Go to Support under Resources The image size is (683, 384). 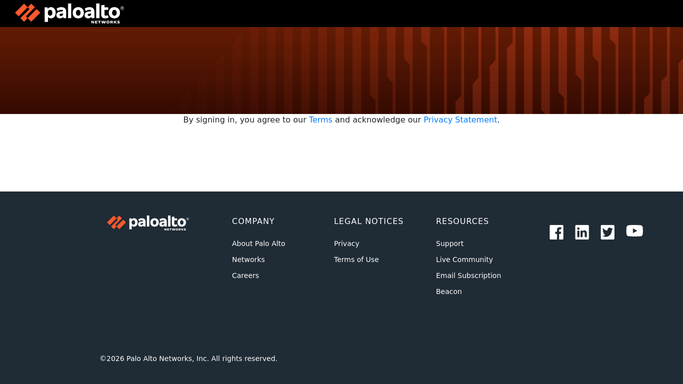coord(450,243)
